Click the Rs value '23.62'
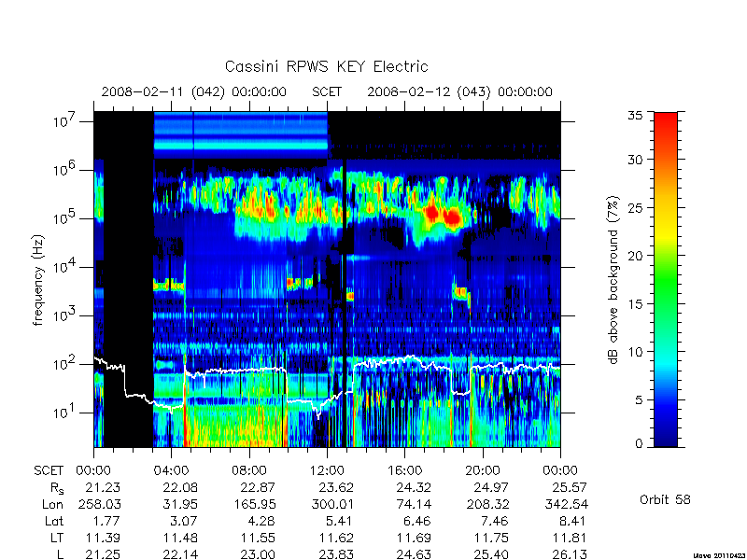The image size is (747, 560). click(336, 487)
